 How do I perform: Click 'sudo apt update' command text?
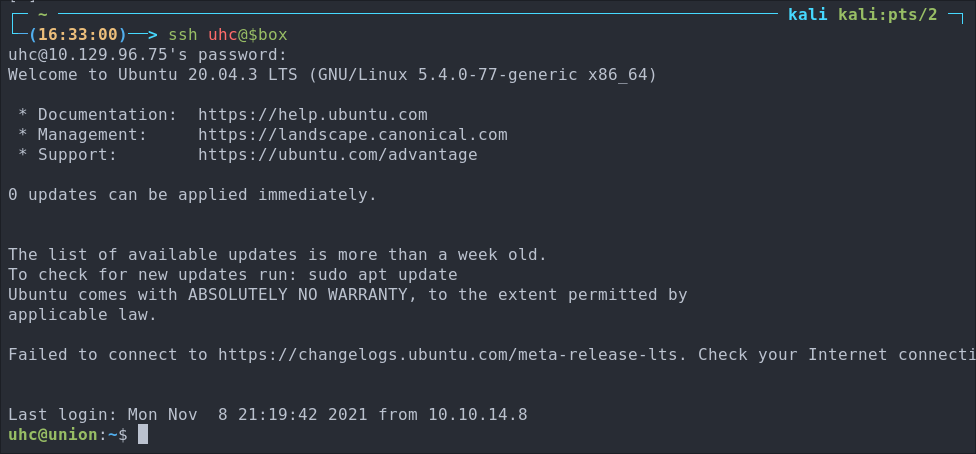point(382,275)
